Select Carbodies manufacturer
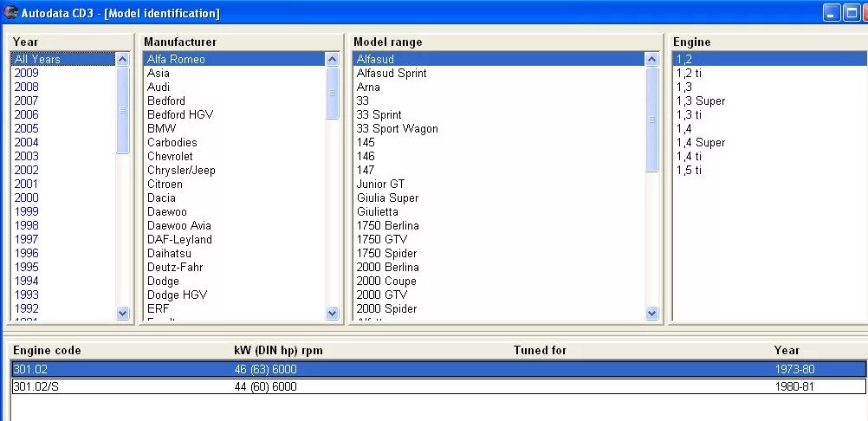868x421 pixels. [x=172, y=142]
